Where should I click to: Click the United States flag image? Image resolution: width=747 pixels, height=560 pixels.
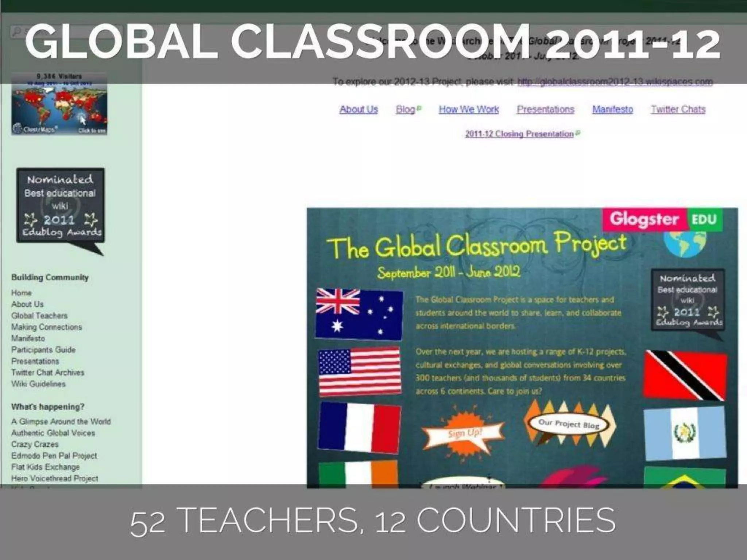tap(360, 371)
